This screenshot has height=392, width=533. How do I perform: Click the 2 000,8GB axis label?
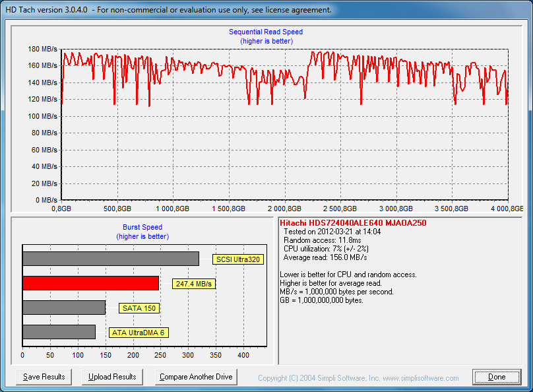point(284,209)
